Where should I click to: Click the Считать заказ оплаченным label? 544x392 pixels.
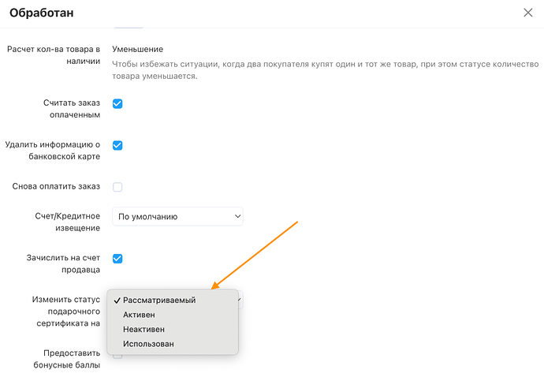click(72, 109)
